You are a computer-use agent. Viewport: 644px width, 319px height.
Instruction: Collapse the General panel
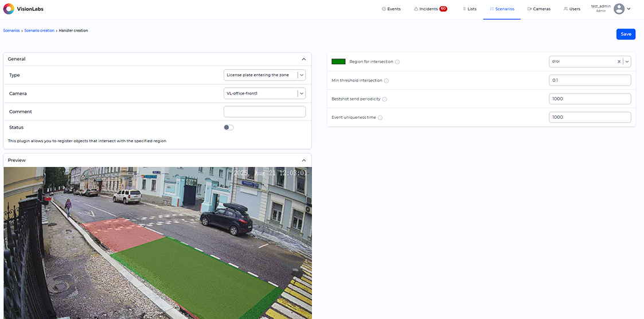pos(304,59)
